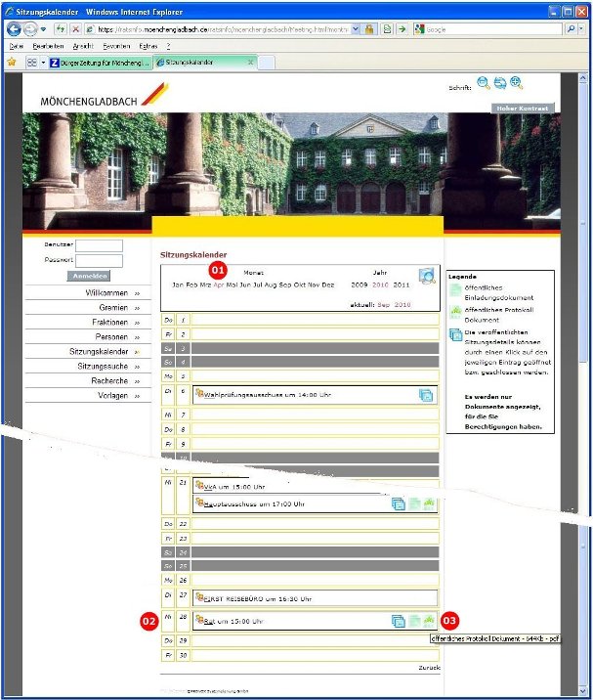This screenshot has height=700, width=593.
Task: Open the search provider dropdown arrow
Action: point(581,29)
